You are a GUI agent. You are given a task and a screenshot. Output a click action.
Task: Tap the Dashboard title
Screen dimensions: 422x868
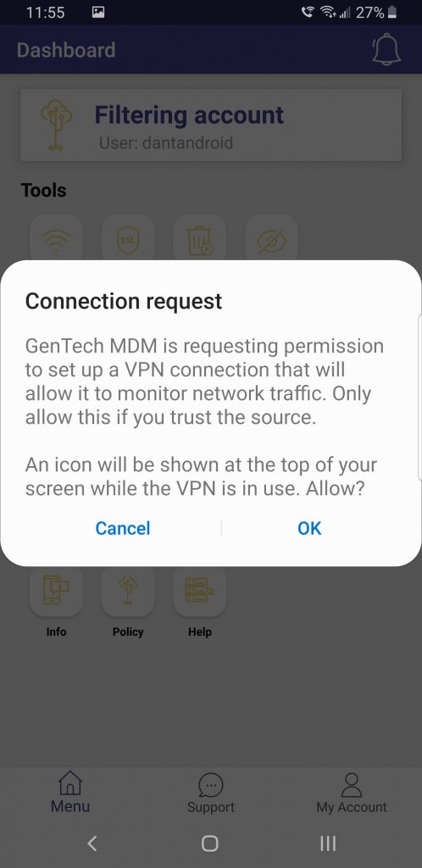(66, 50)
